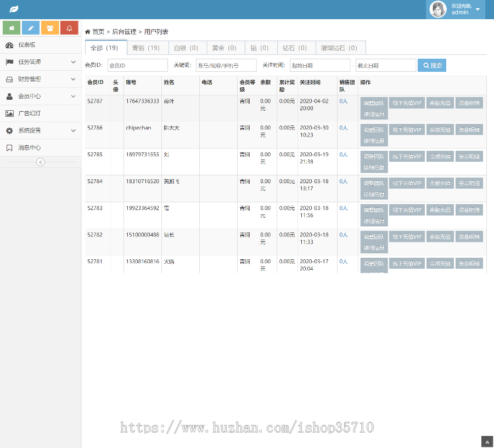Switch to the 铂 (0) tab
Image resolution: width=494 pixels, height=448 pixels.
point(261,48)
